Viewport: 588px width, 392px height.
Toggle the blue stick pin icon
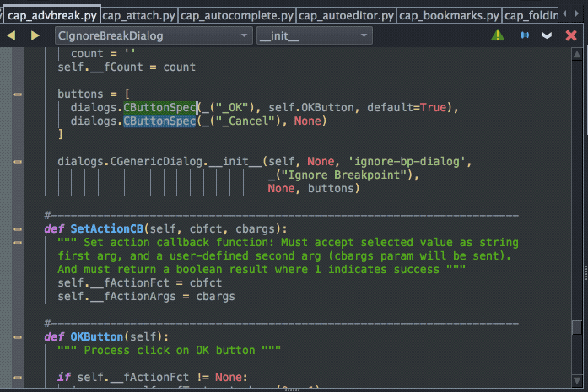coord(523,35)
